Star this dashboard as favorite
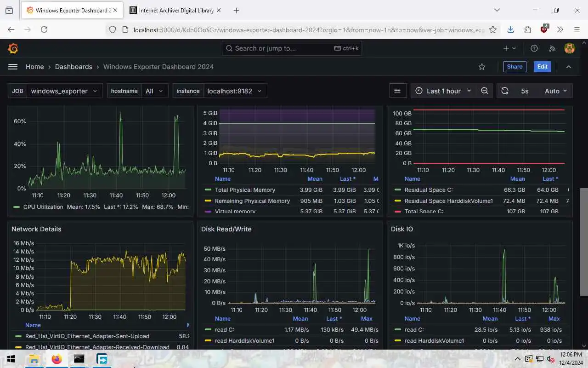The height and width of the screenshot is (368, 588). pyautogui.click(x=482, y=67)
